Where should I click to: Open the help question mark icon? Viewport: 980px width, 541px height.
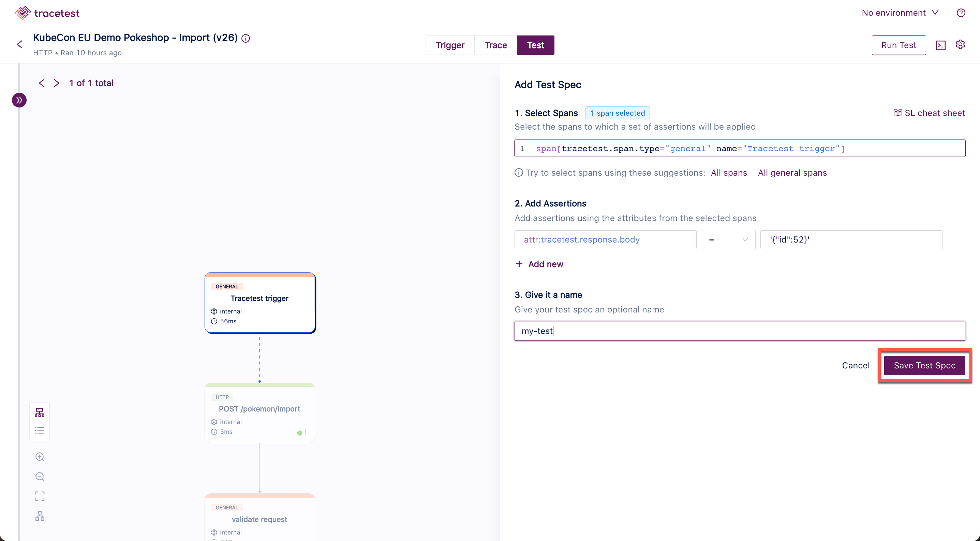pos(961,13)
